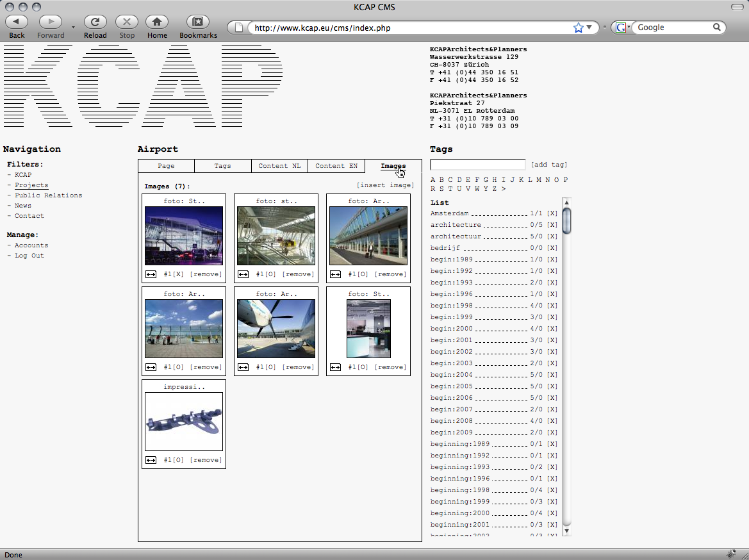
Task: Click the Google search magnifier icon
Action: pos(717,28)
